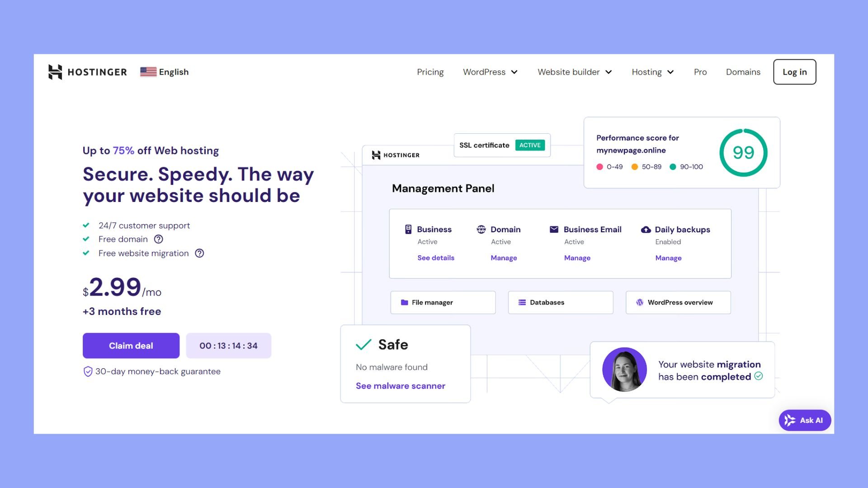Click the Ask AI purple button icon
This screenshot has width=868, height=488.
click(791, 420)
